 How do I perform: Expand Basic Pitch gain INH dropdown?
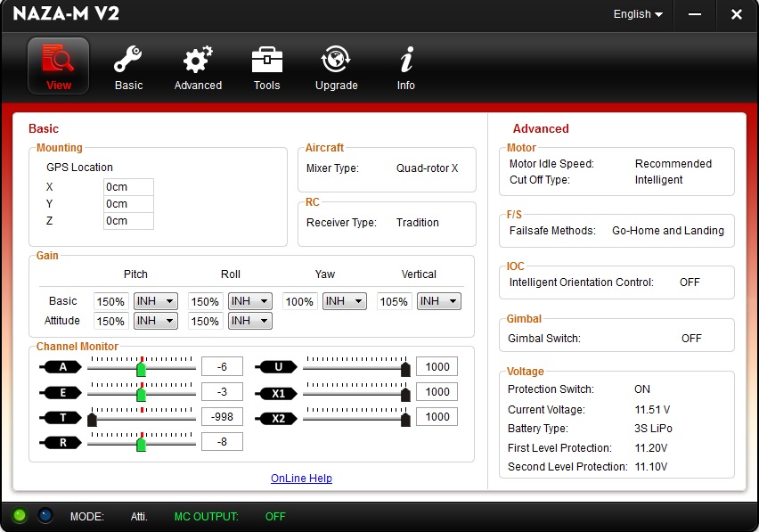tap(155, 301)
